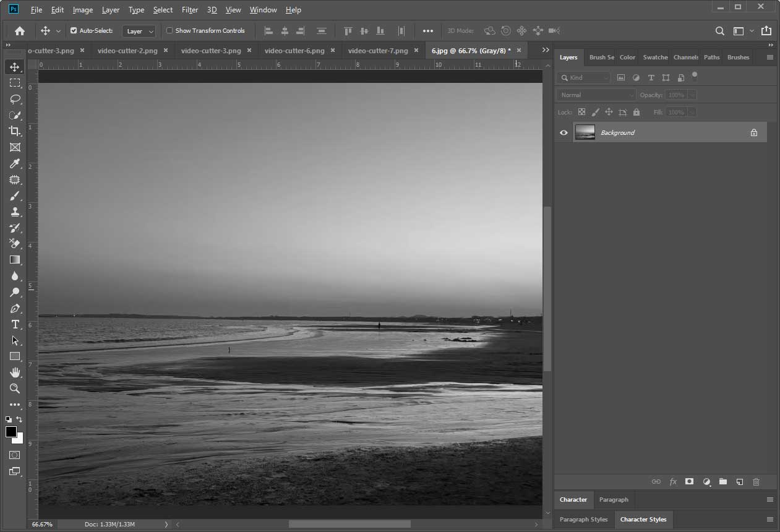Viewport: 780px width, 532px height.
Task: Hide the Background layer visibility
Action: pyautogui.click(x=564, y=132)
